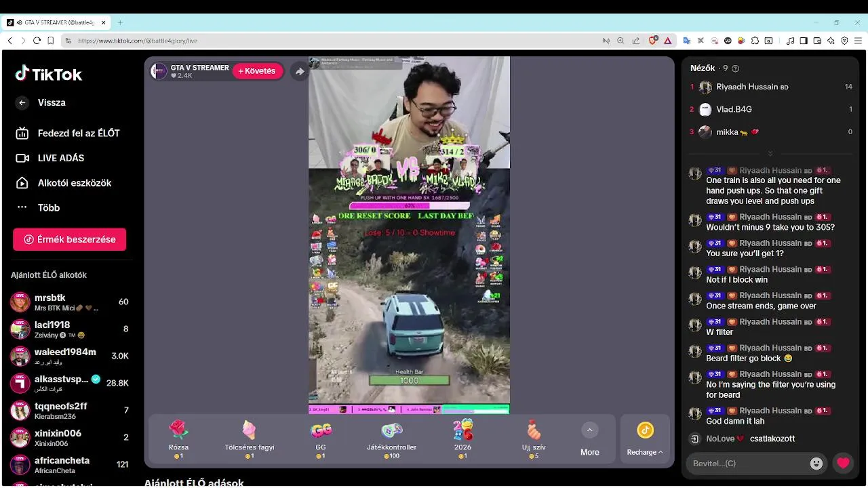Image resolution: width=868 pixels, height=488 pixels.
Task: Reload the page
Action: point(37,41)
